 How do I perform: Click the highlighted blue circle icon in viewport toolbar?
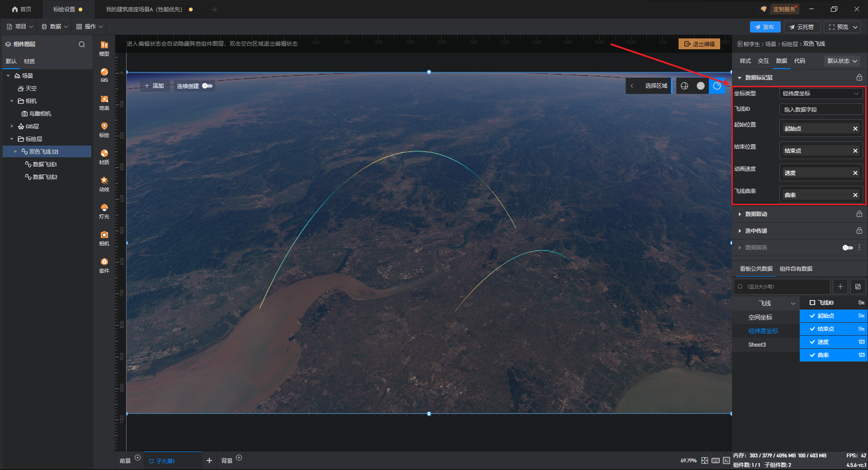pos(717,86)
